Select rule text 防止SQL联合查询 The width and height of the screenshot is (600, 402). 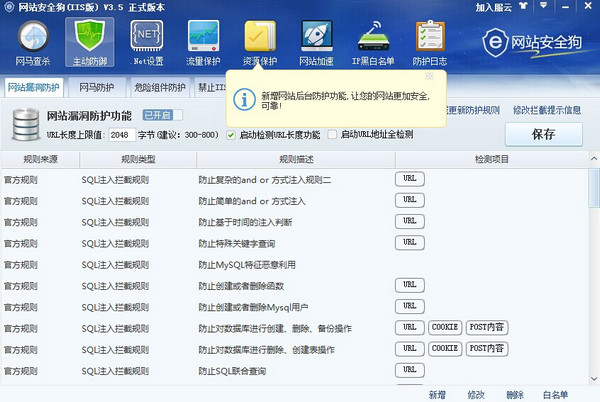[x=232, y=371]
